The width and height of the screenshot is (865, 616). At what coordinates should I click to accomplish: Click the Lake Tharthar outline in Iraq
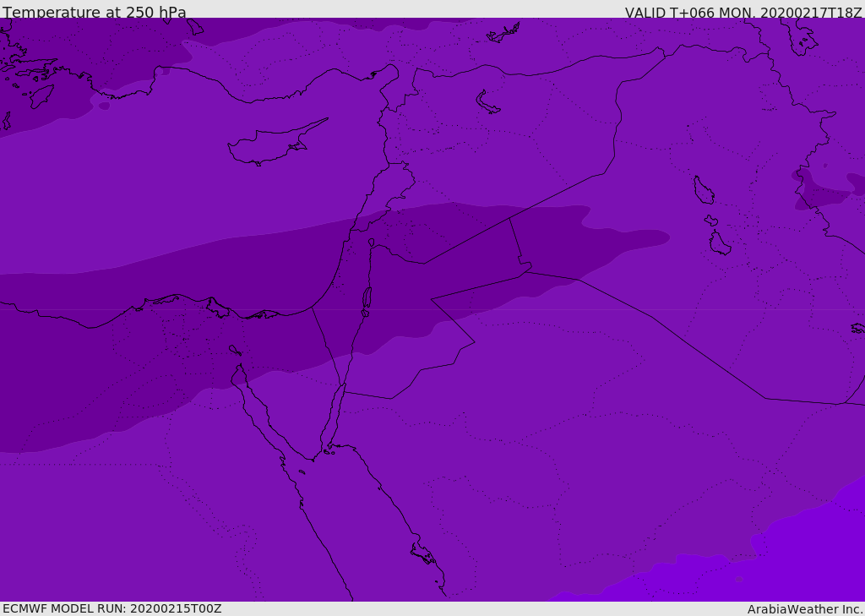pyautogui.click(x=703, y=191)
